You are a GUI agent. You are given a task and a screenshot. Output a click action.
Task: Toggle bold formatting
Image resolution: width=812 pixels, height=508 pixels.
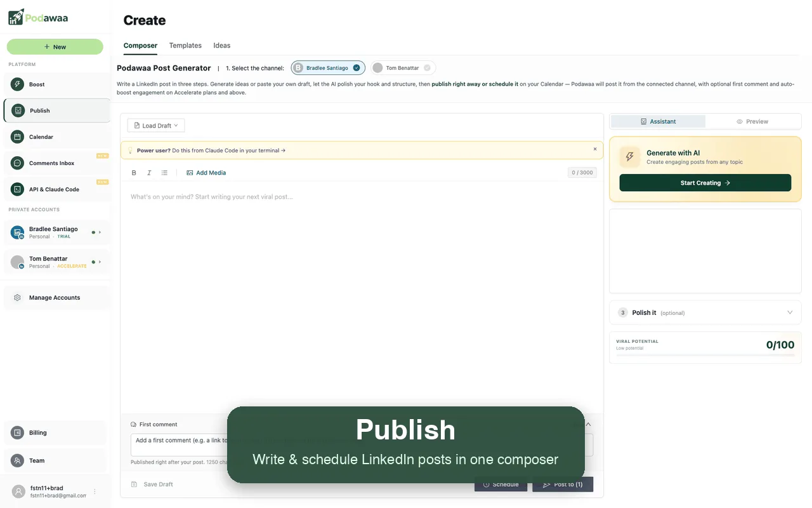click(x=134, y=173)
